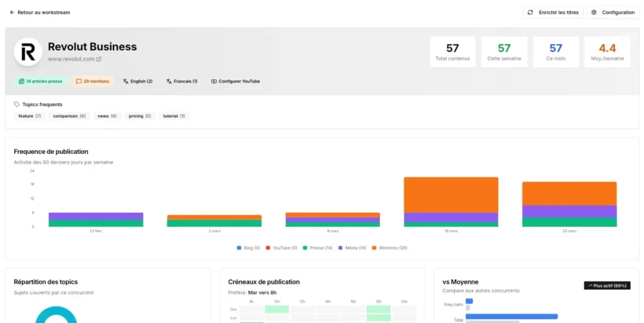This screenshot has width=644, height=323.
Task: Select the tutorial (1) topic chip
Action: pyautogui.click(x=174, y=116)
